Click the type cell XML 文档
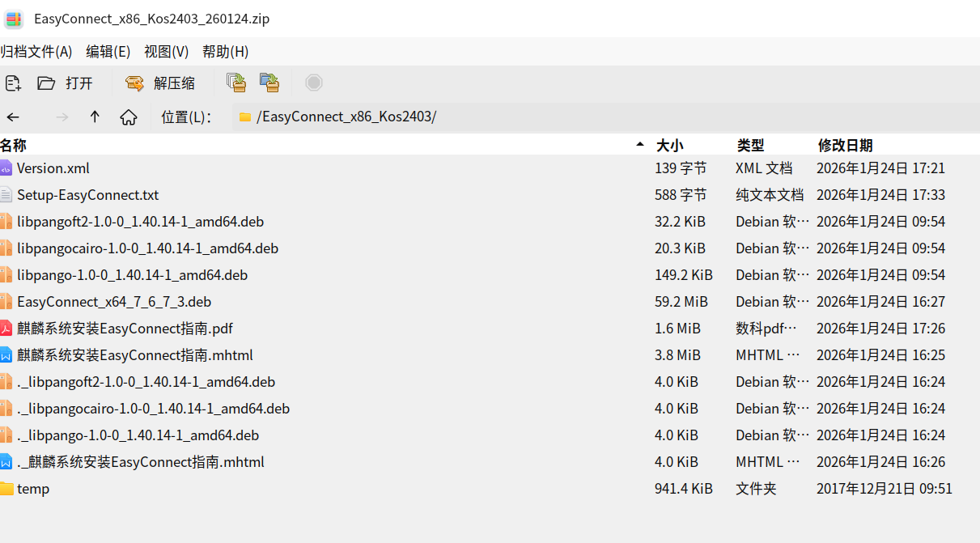This screenshot has width=980, height=543. coord(764,168)
